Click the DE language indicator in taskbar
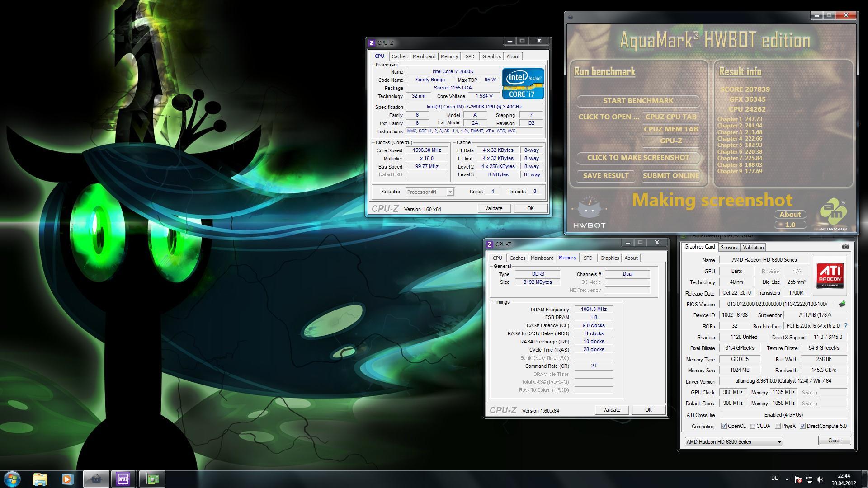Image resolution: width=868 pixels, height=488 pixels. pyautogui.click(x=774, y=478)
